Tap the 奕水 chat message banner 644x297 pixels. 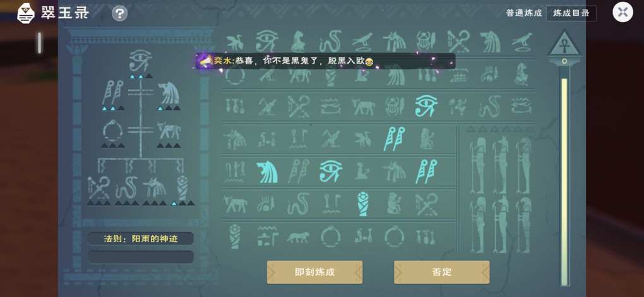click(x=325, y=61)
